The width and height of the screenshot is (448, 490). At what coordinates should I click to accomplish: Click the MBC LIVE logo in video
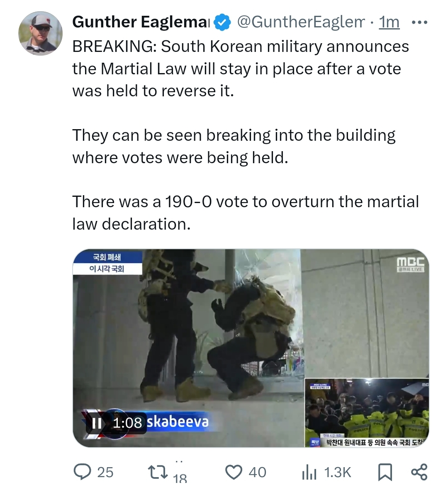coord(410,265)
